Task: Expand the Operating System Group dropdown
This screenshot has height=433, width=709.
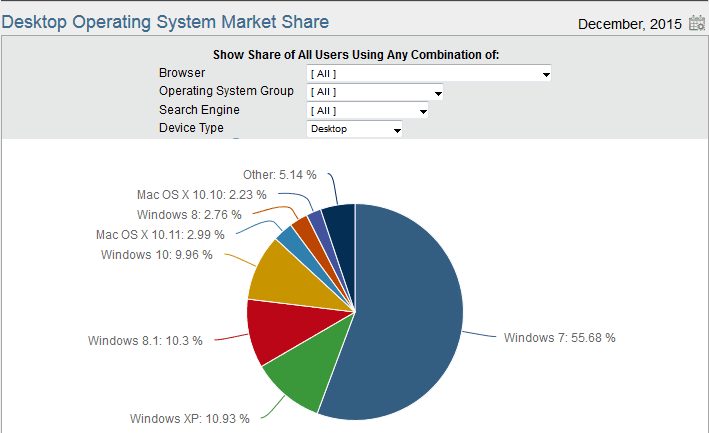Action: tap(375, 92)
